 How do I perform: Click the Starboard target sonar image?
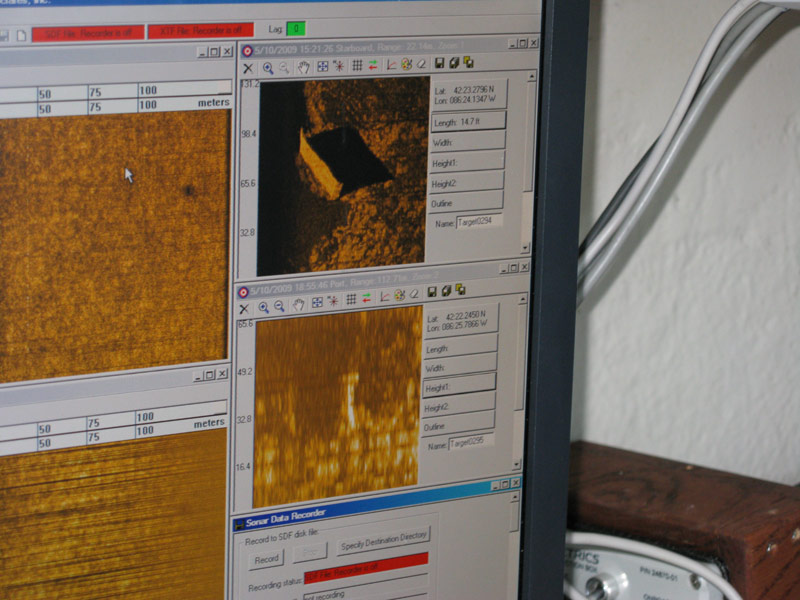tap(343, 176)
